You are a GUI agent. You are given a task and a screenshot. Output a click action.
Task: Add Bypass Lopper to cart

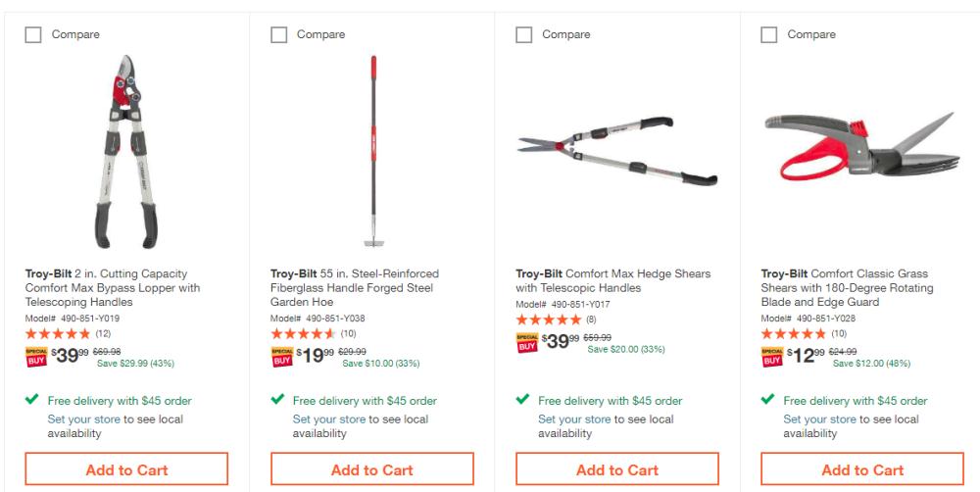(x=126, y=469)
